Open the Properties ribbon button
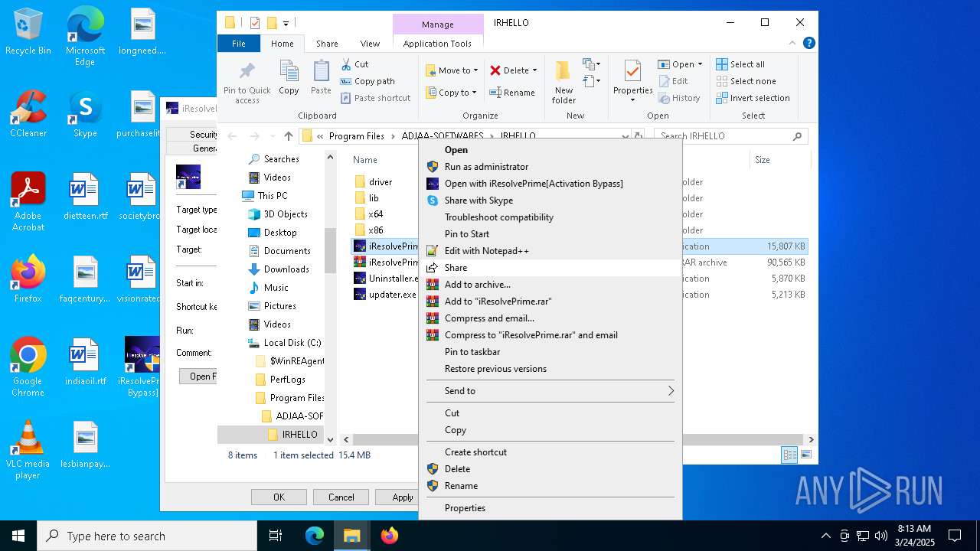Image resolution: width=980 pixels, height=551 pixels. [x=632, y=81]
